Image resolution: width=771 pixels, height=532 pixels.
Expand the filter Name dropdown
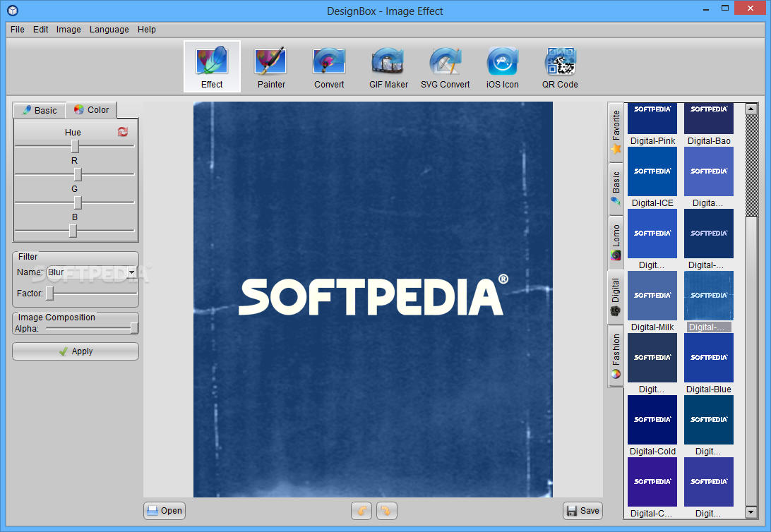click(131, 272)
